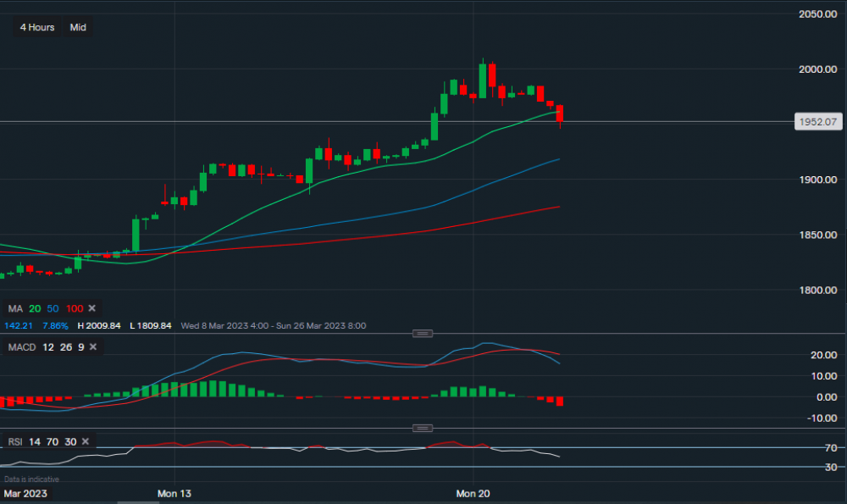Click the Mon 20 date axis label
The height and width of the screenshot is (504, 847).
473,493
